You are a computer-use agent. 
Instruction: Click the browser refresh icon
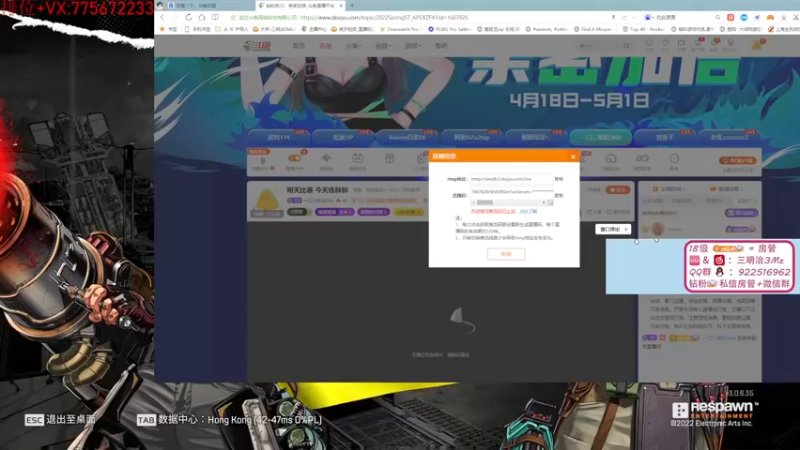(x=188, y=17)
